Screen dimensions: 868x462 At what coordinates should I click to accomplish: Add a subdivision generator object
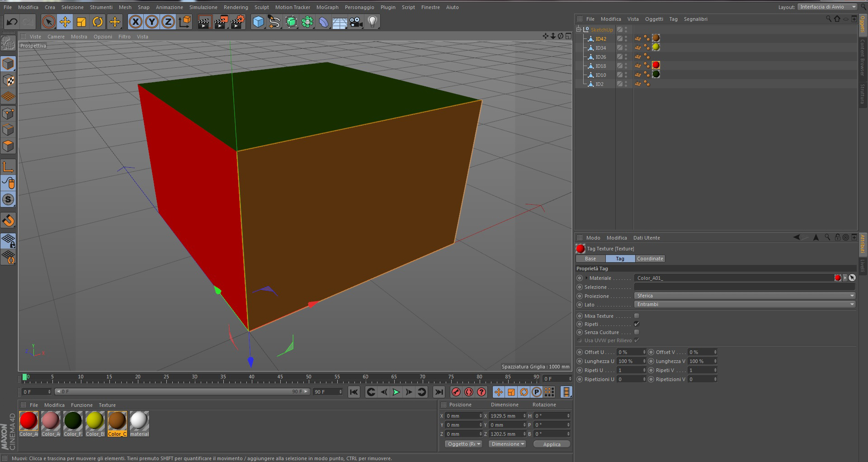pos(291,22)
